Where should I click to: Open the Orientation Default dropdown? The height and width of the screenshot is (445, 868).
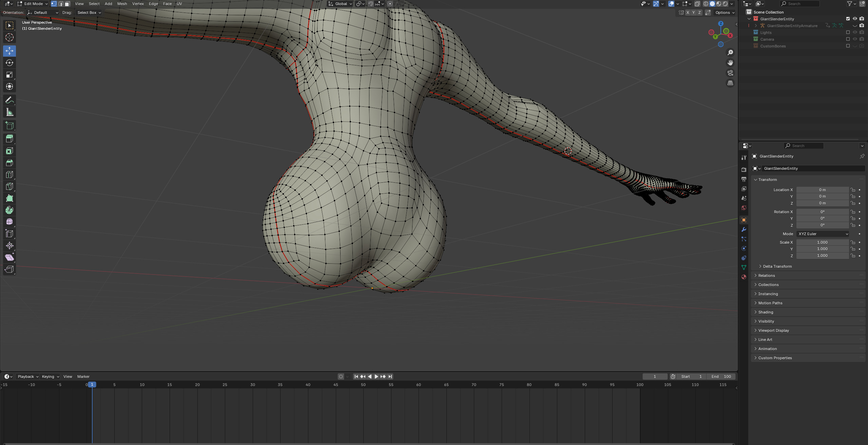coord(43,13)
